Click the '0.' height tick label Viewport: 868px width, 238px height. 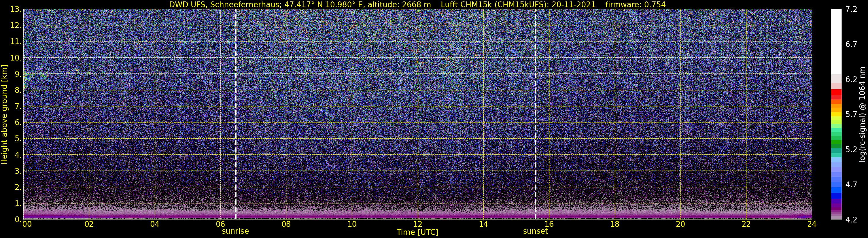(18, 220)
